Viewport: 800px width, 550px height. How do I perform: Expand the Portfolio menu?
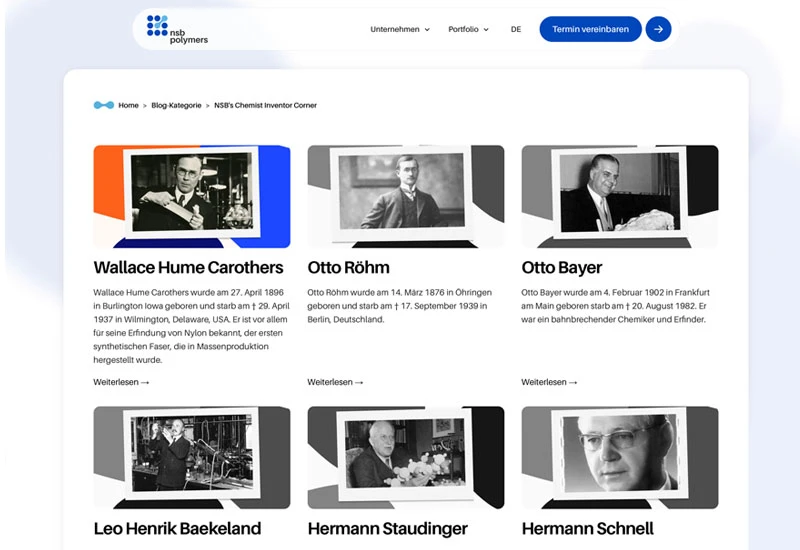click(468, 29)
